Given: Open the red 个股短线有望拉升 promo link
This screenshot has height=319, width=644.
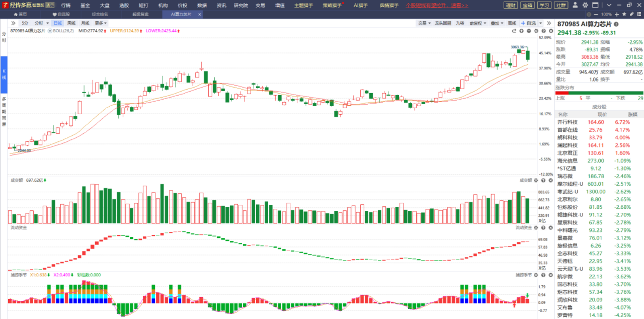Looking at the screenshot, I should tap(437, 5).
